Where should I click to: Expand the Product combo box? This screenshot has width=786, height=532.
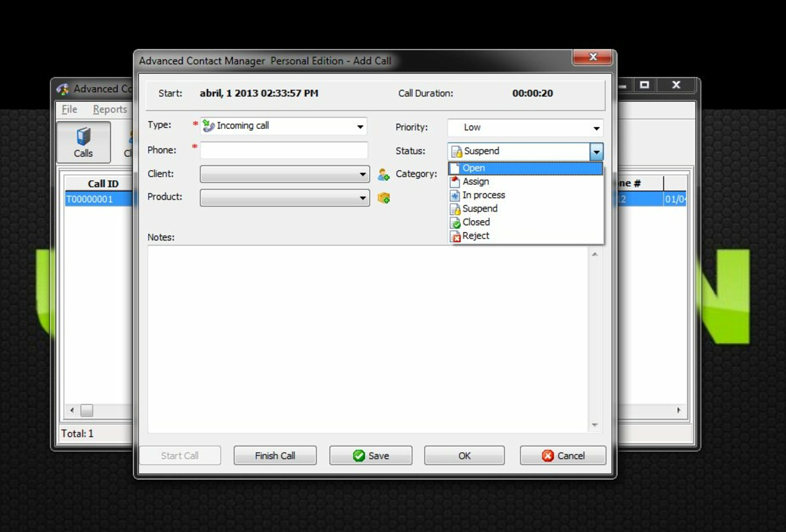(x=362, y=198)
